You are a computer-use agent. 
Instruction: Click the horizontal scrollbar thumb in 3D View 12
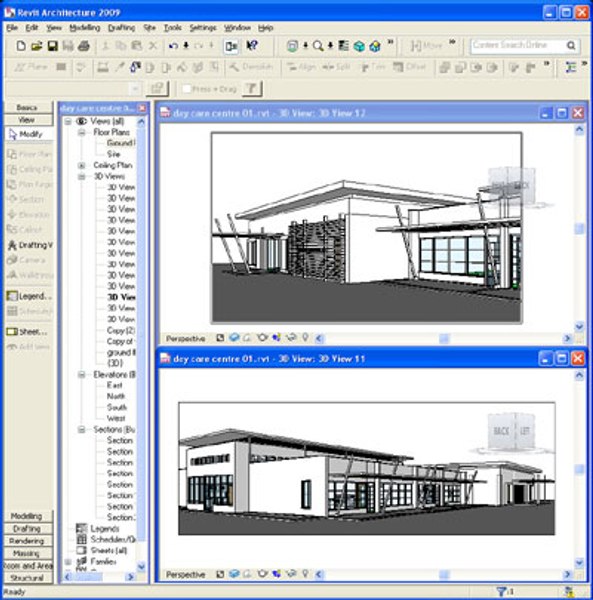click(x=444, y=338)
